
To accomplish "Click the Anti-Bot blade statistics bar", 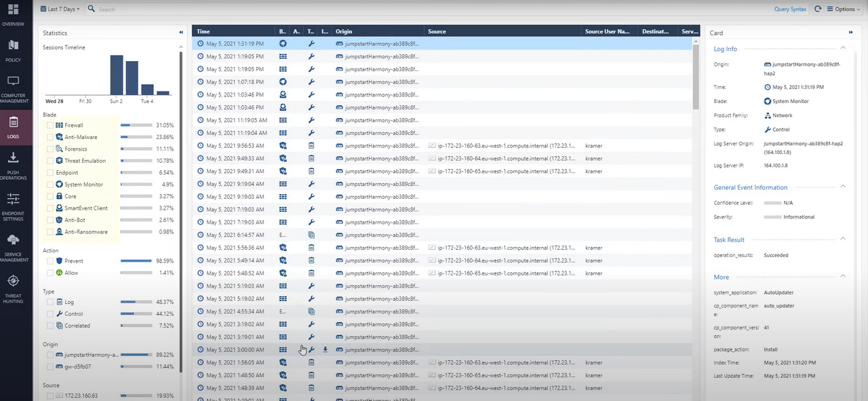I will 136,220.
